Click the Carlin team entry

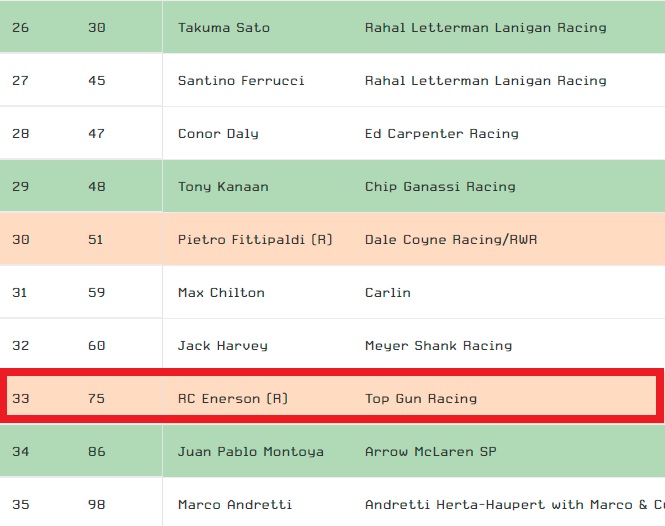coord(388,292)
